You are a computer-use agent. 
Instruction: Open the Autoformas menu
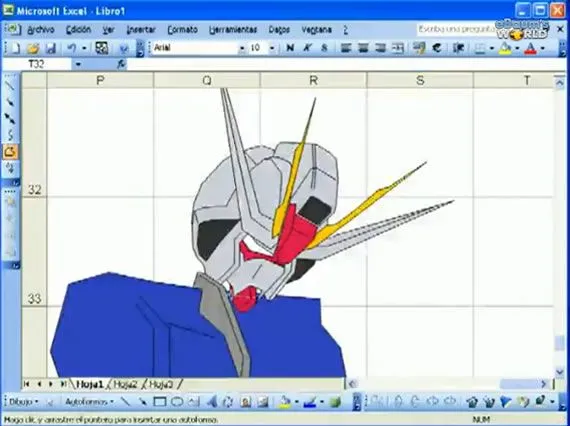tap(89, 402)
